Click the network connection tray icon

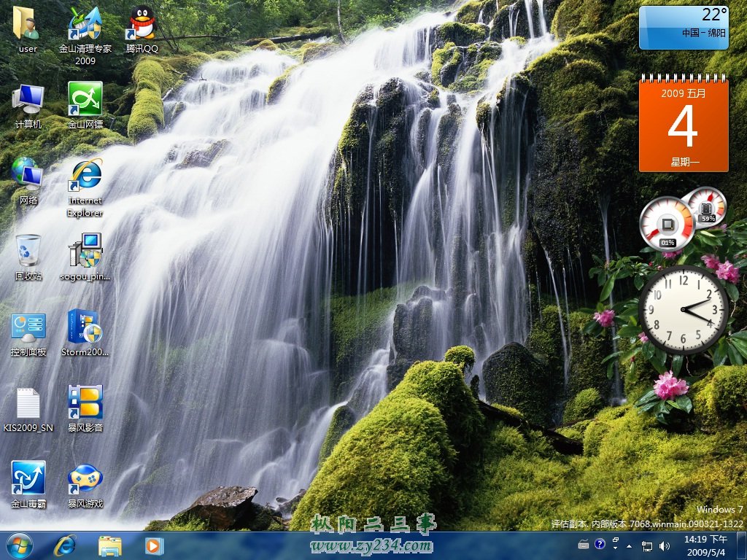pyautogui.click(x=647, y=546)
